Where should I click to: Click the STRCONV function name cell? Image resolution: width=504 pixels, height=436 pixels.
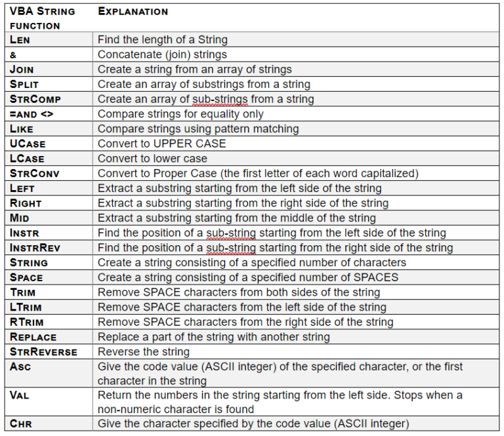coord(37,173)
